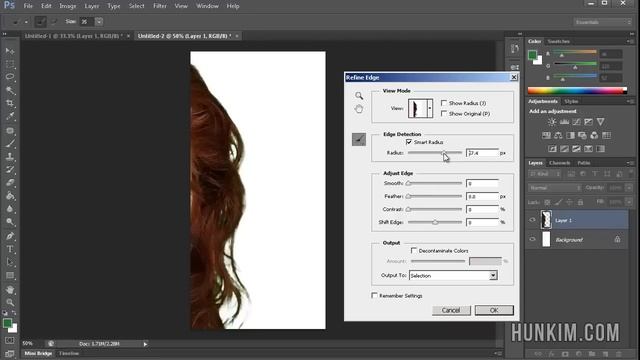Click the Feather value input field
This screenshot has height=360, width=640.
click(482, 196)
